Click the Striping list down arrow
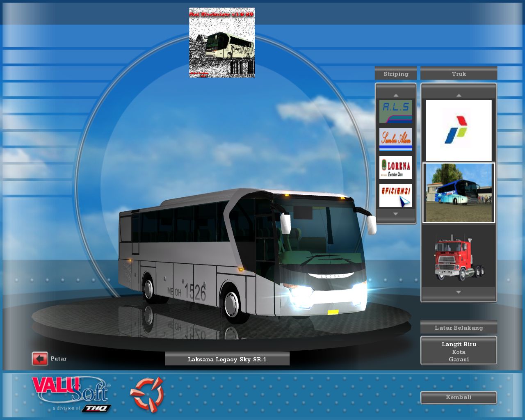This screenshot has height=420, width=525. [x=396, y=214]
